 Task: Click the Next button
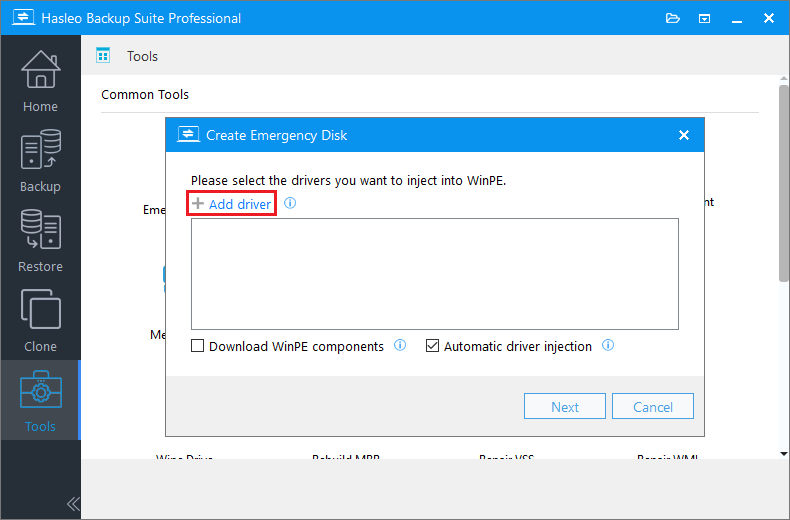click(565, 406)
